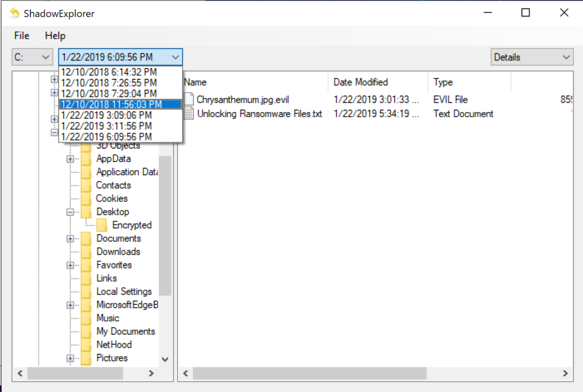Screen dimensions: 583x392
Task: Open the Help menu
Action: coord(55,36)
